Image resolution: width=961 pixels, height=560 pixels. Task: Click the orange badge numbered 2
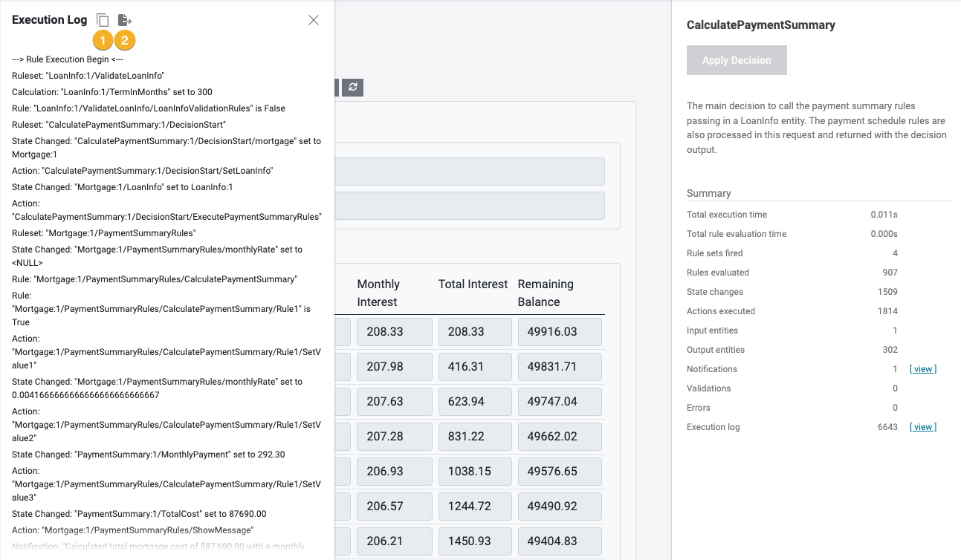(x=124, y=40)
